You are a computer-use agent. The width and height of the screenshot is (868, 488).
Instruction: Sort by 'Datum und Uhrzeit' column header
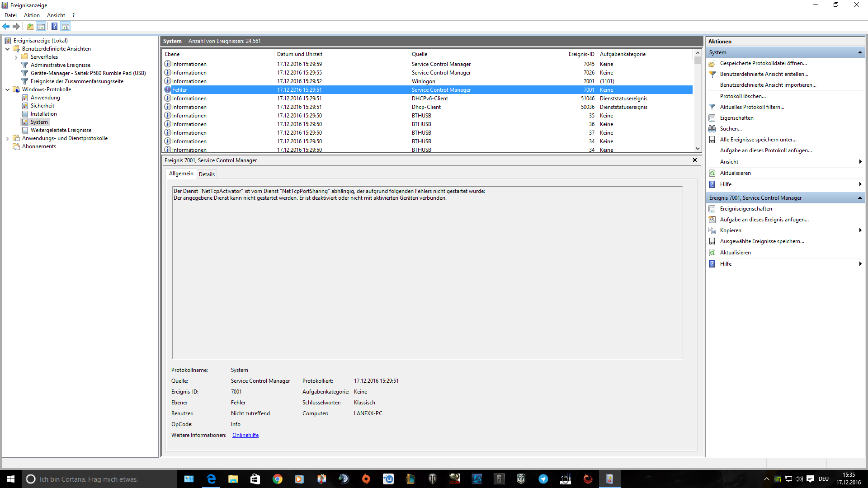coord(299,54)
